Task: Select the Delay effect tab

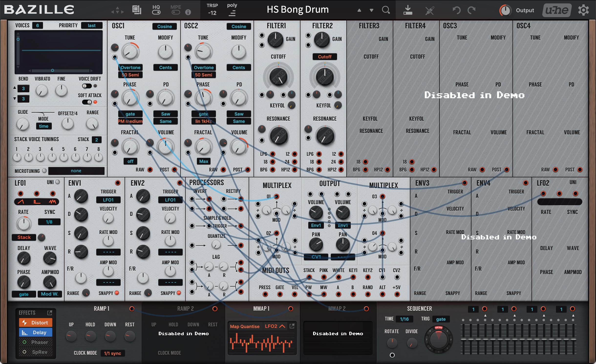Action: [36, 332]
